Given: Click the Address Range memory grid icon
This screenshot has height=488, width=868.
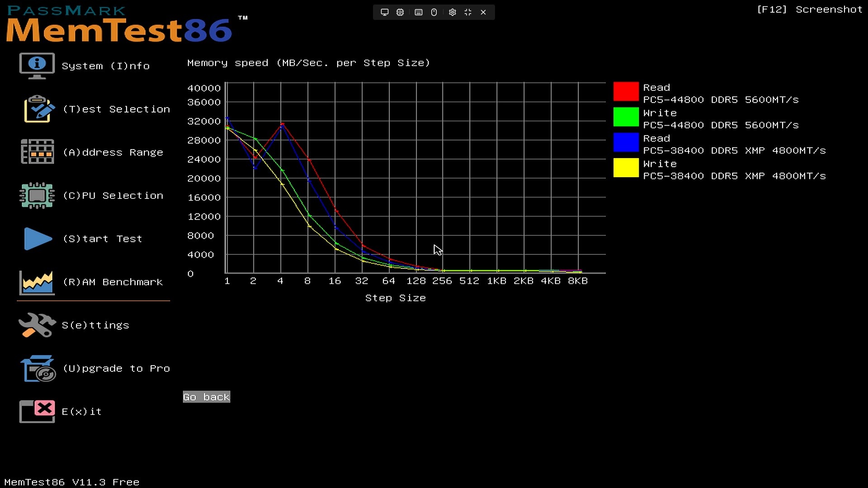Looking at the screenshot, I should (x=38, y=152).
